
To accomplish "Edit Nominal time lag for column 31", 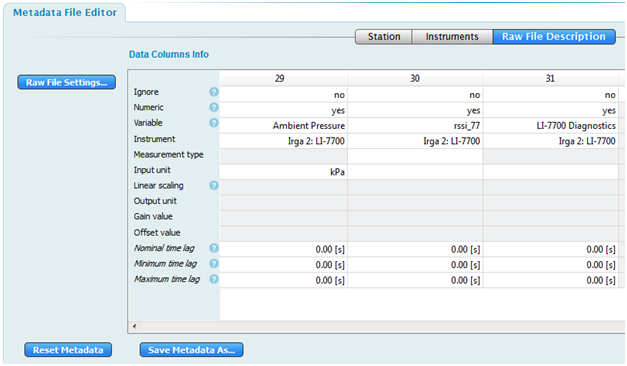I will pos(551,250).
